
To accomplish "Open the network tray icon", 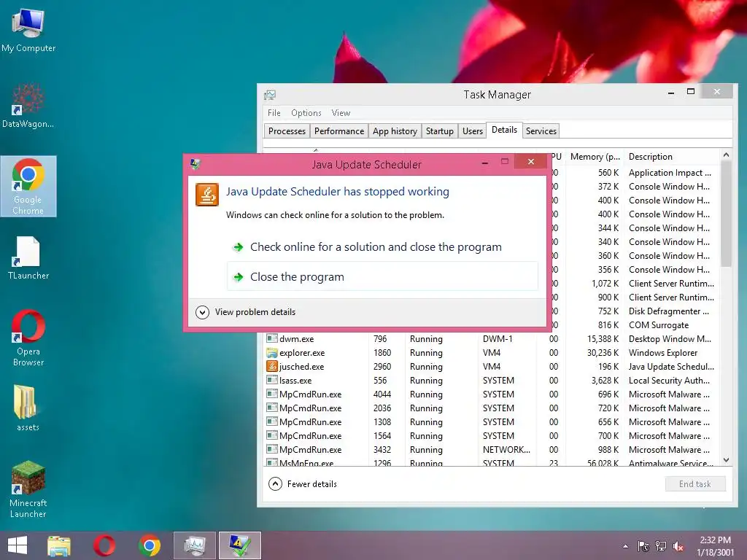I will tap(661, 546).
